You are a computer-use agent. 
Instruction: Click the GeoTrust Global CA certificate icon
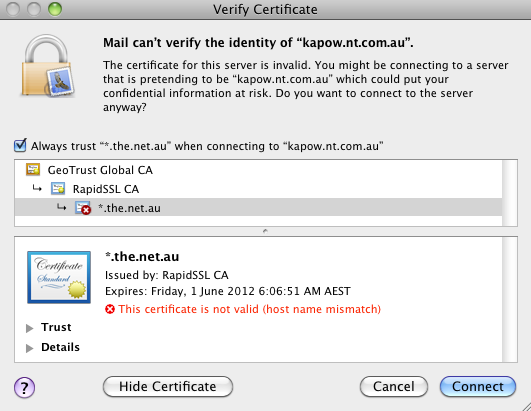[33, 169]
